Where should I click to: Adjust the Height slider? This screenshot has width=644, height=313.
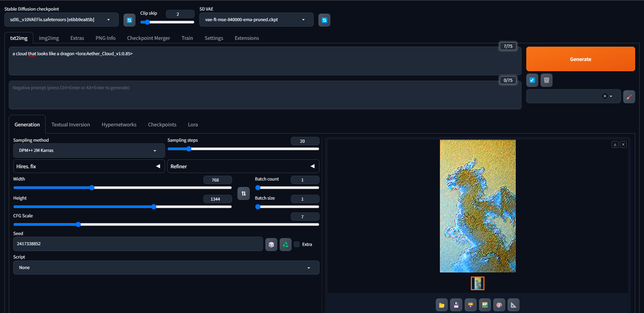[x=122, y=207]
